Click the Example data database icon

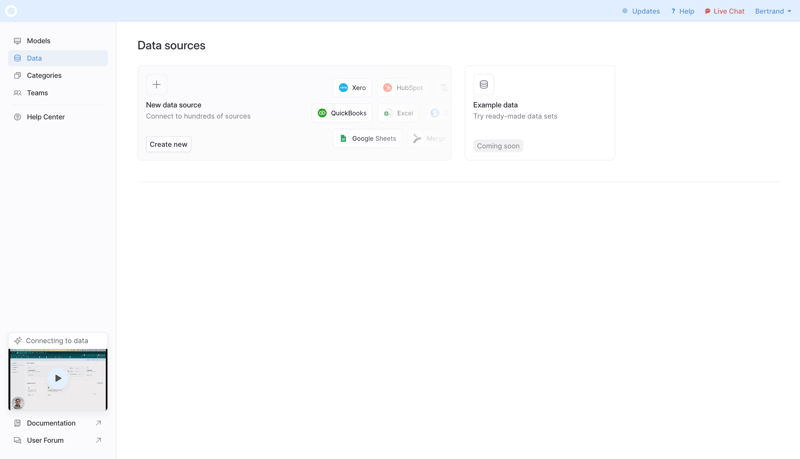[x=484, y=85]
